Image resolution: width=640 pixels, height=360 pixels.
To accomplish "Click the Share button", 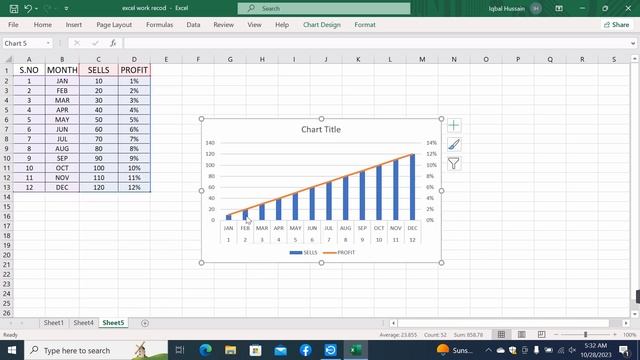I will click(617, 25).
